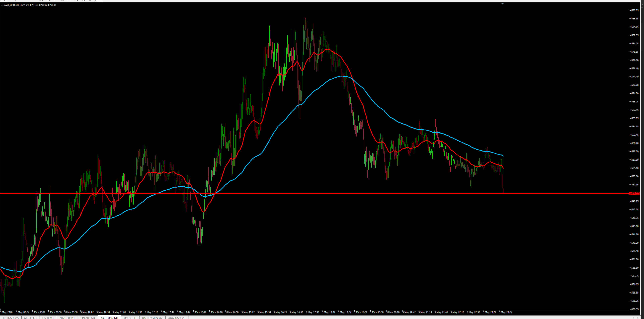Click the 5 May 15:54 time label
The height and width of the screenshot is (319, 644).
264,312
